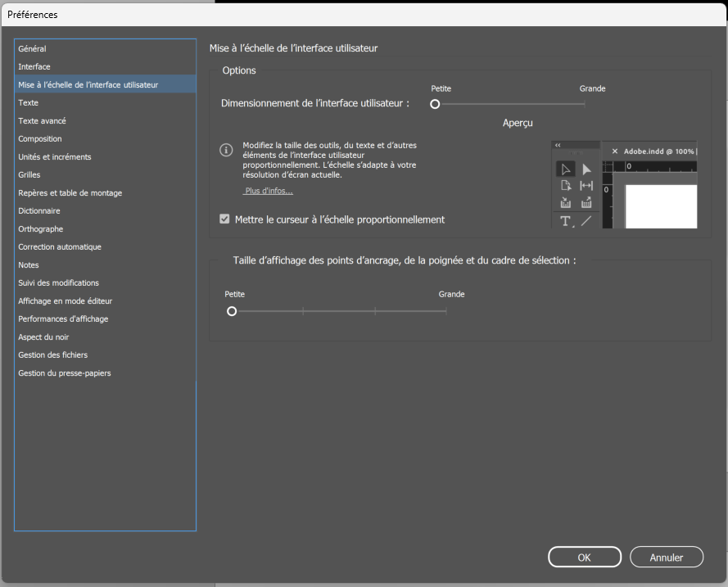
Task: Select the Direct Selection tool in the preview
Action: click(586, 169)
